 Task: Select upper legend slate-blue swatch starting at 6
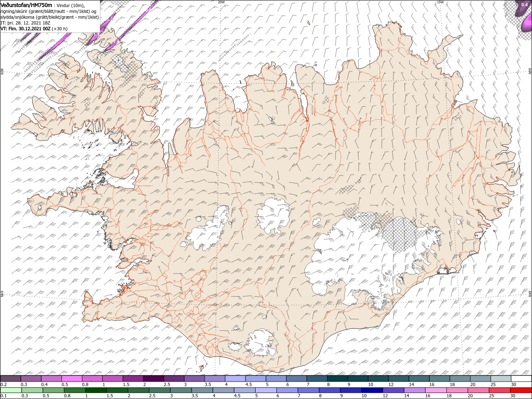coord(296,379)
